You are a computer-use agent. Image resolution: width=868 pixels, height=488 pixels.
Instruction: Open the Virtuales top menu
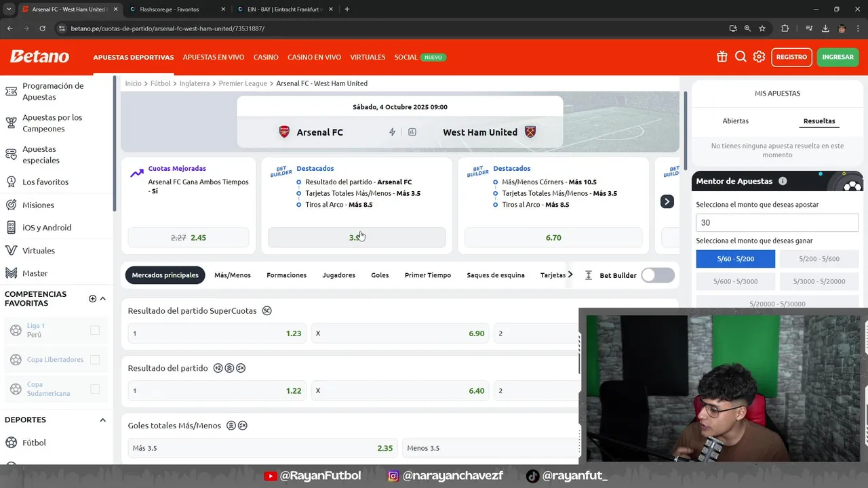pyautogui.click(x=368, y=57)
